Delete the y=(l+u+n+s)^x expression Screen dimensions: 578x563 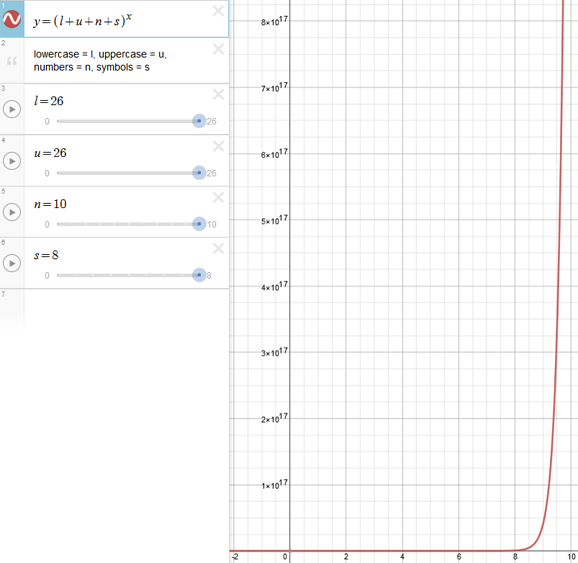[x=218, y=11]
